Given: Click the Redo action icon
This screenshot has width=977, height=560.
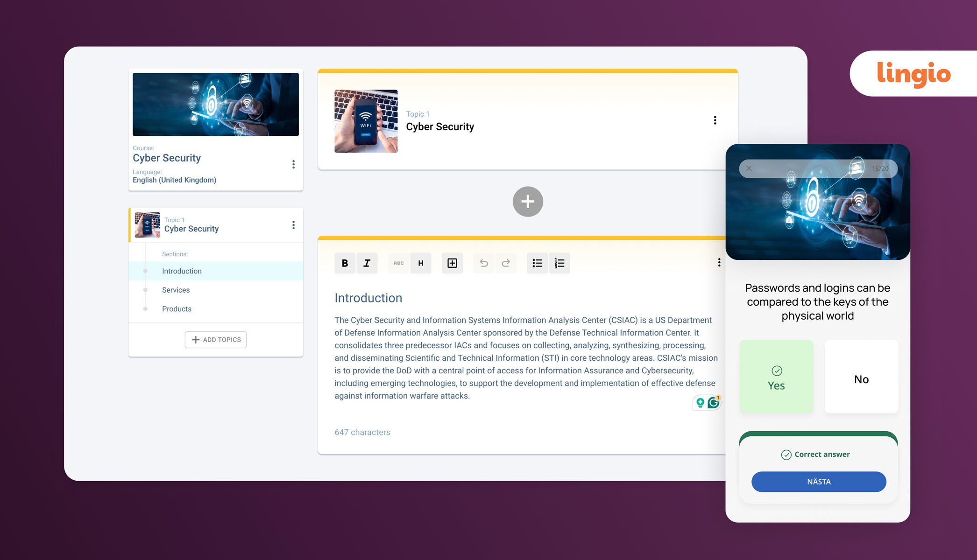Looking at the screenshot, I should (x=506, y=262).
